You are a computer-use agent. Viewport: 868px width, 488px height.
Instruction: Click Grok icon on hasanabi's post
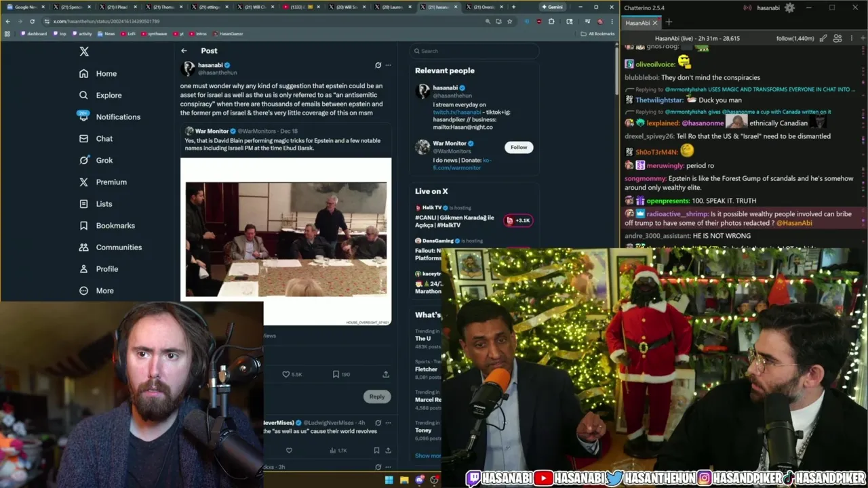coord(378,65)
